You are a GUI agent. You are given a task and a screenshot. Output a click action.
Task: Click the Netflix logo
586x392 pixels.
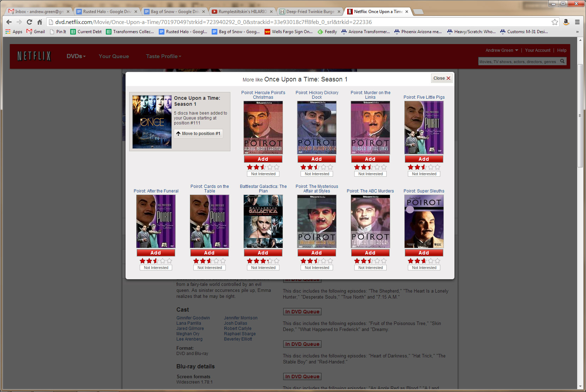pos(34,56)
